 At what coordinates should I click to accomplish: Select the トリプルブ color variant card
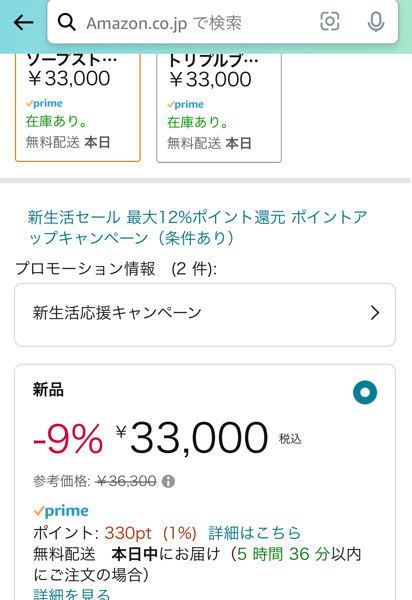pyautogui.click(x=219, y=108)
